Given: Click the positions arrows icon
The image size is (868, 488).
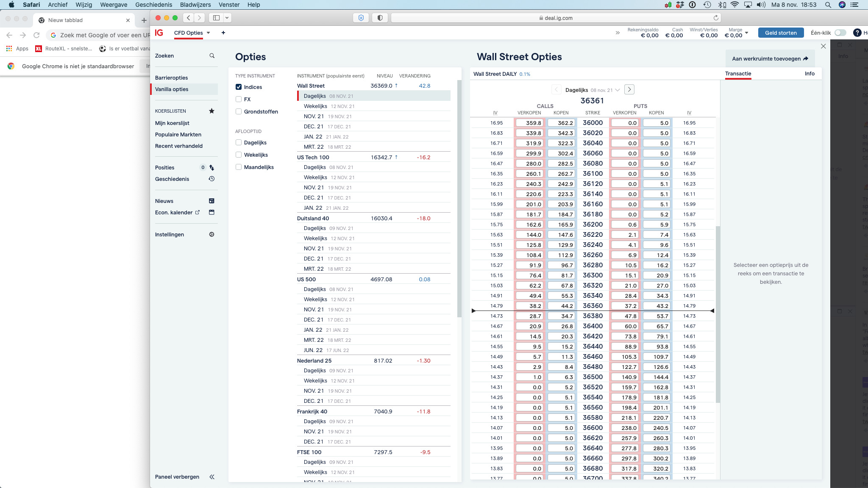Looking at the screenshot, I should 211,168.
